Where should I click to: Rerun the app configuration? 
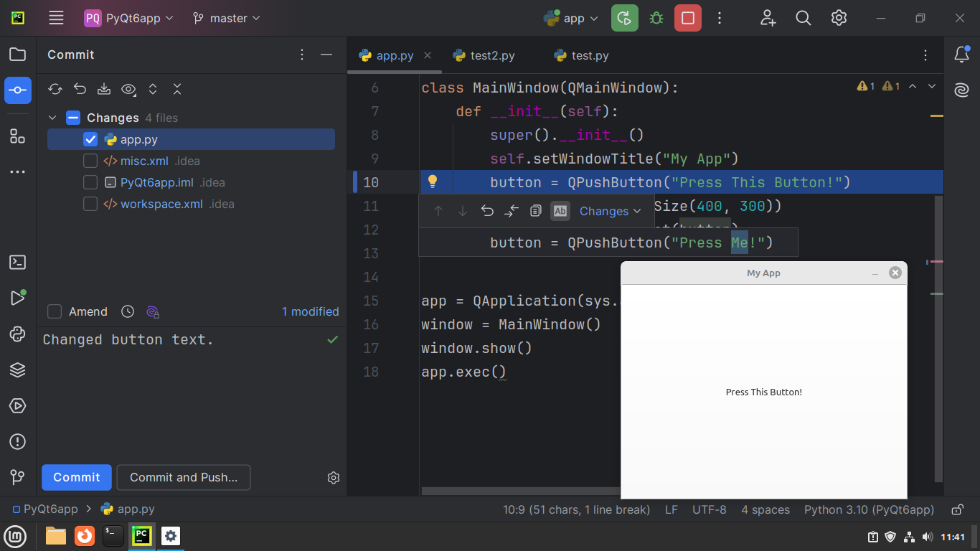(625, 19)
